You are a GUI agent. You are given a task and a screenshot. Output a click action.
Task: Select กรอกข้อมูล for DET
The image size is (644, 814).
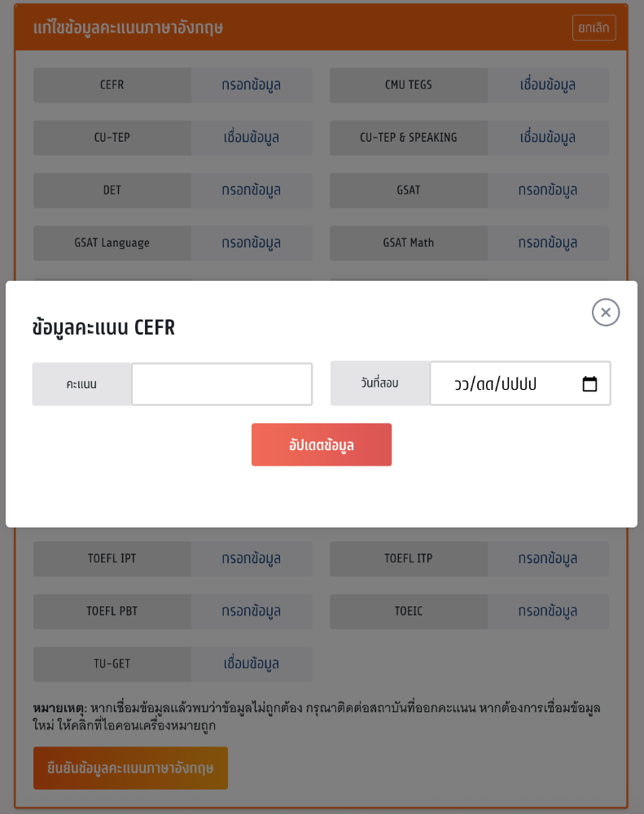coord(252,190)
